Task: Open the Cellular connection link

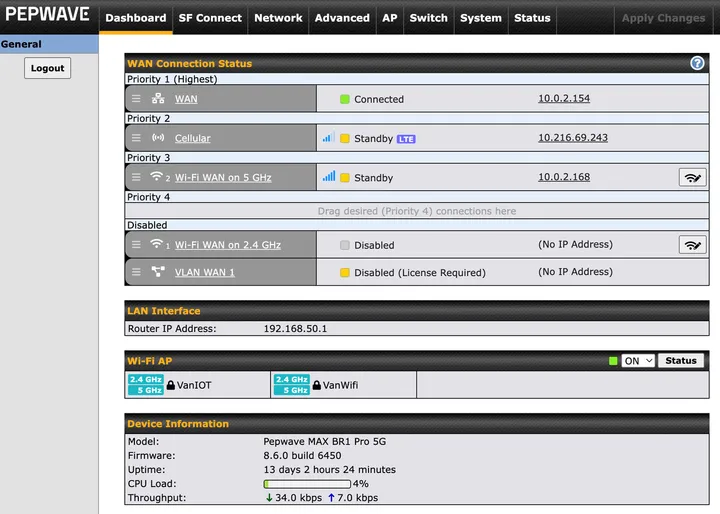Action: coord(192,138)
